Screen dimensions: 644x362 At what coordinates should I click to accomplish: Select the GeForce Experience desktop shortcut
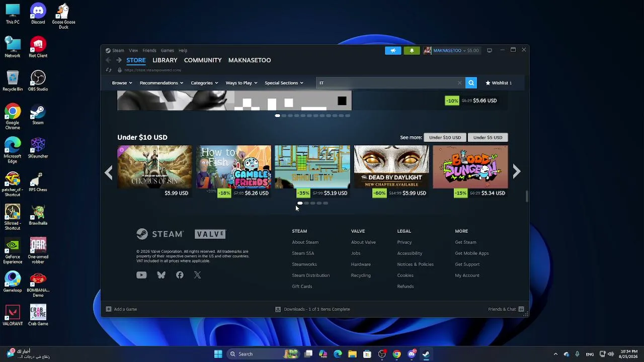(x=13, y=251)
